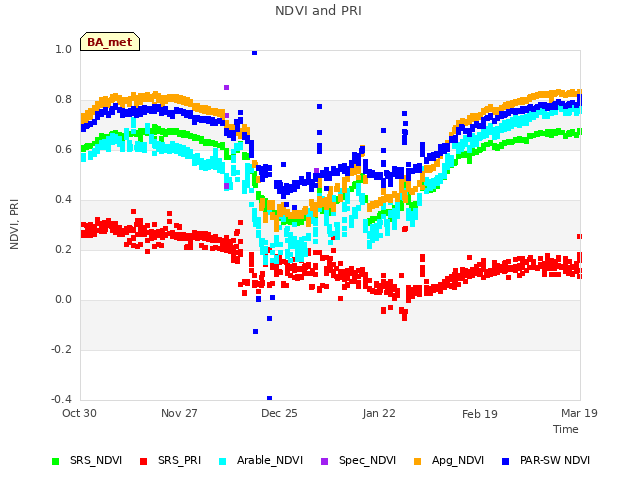Image resolution: width=640 pixels, height=480 pixels.
Task: Toggle the Spec_NDVI series legend label
Action: (367, 460)
